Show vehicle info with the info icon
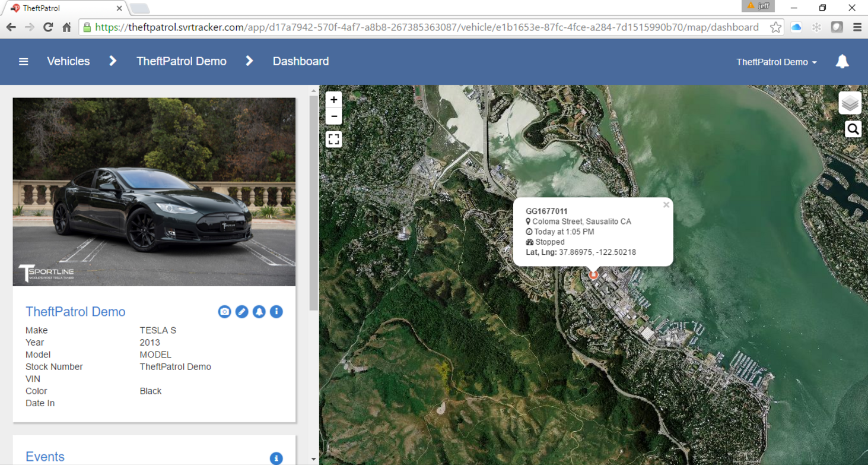The image size is (868, 465). (x=276, y=312)
